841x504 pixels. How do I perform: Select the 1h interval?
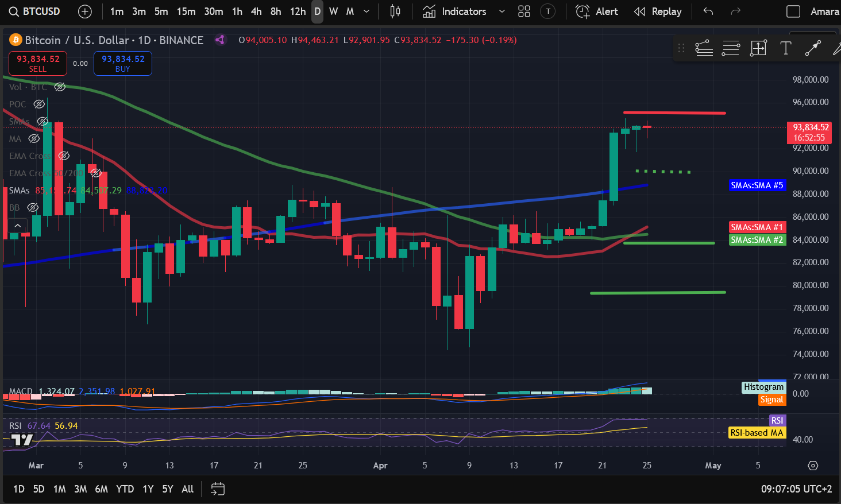click(x=237, y=11)
